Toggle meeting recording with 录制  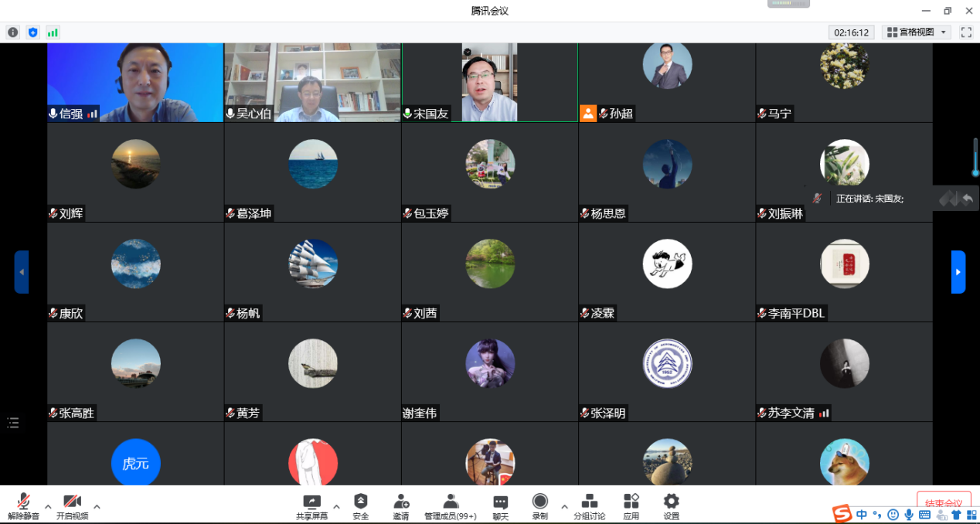point(540,507)
